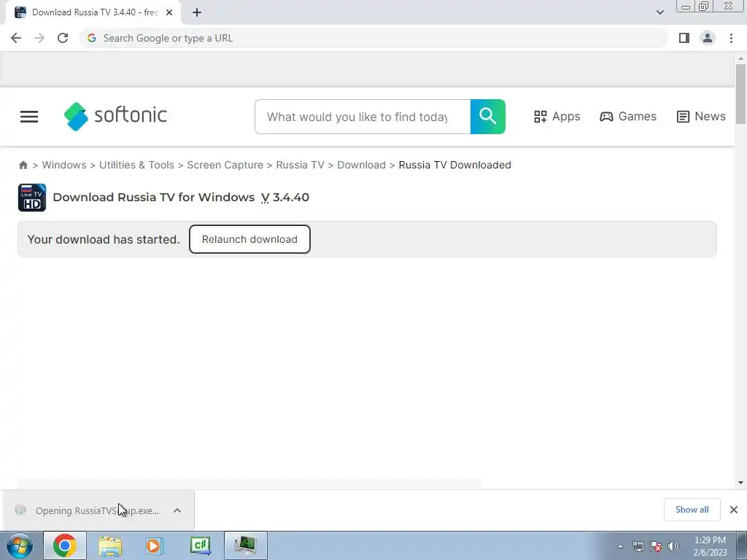
Task: Click the home breadcrumb icon
Action: tap(23, 165)
